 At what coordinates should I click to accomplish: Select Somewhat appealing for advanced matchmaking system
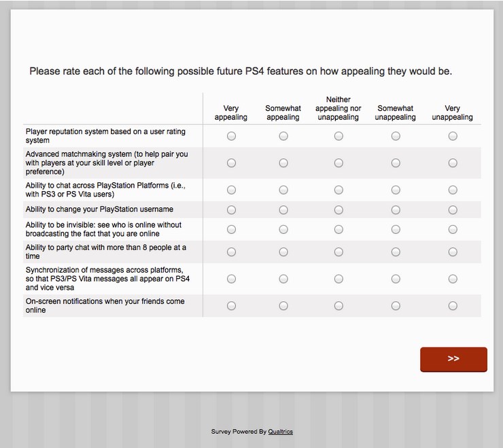coord(283,163)
